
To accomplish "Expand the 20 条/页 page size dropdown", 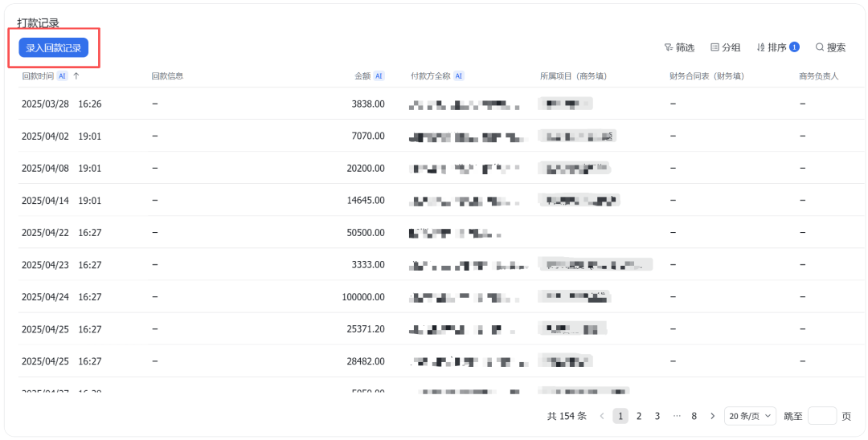I will pos(750,416).
